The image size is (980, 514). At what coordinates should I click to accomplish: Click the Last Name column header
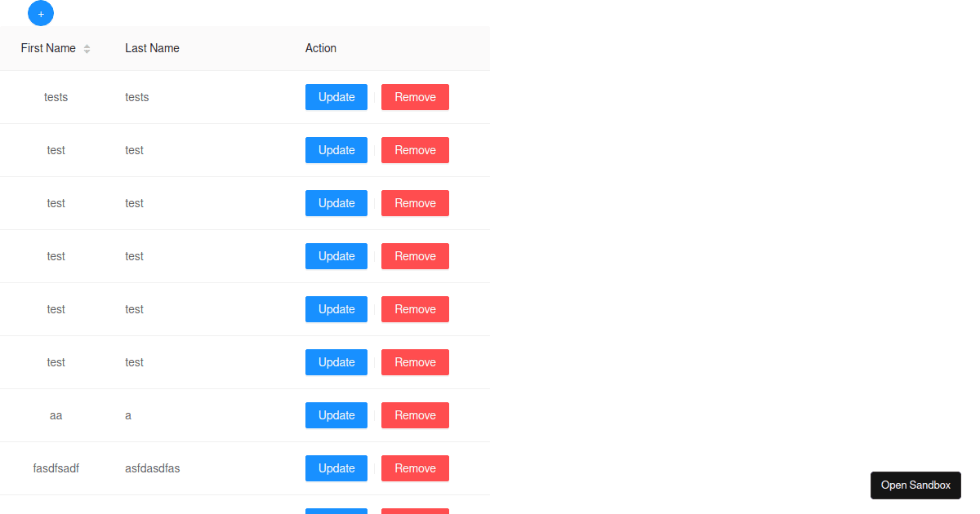152,48
